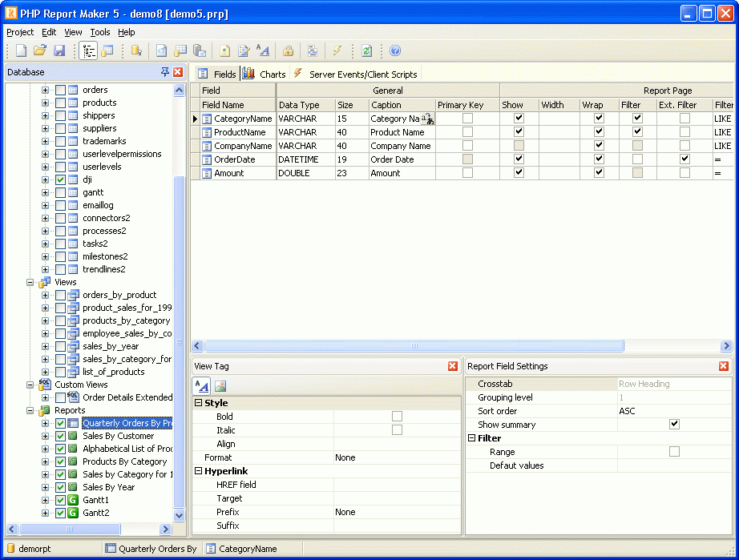Enable the Italic style checkbox
739x560 pixels.
(x=398, y=430)
